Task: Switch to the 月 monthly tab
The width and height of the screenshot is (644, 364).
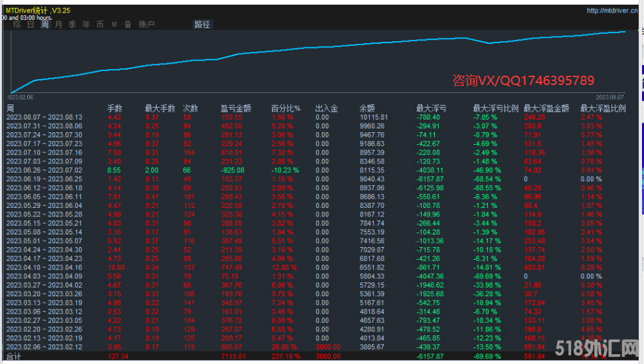Action: point(58,25)
